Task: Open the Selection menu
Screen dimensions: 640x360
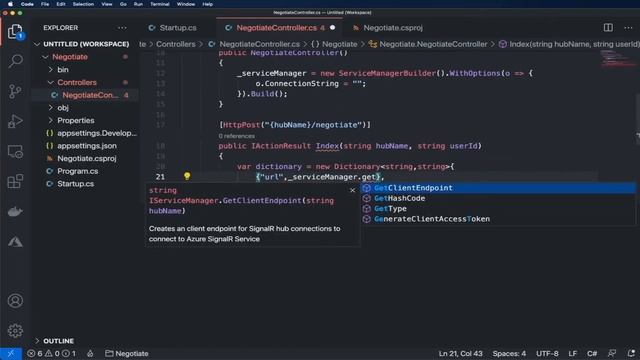Action: point(83,4)
